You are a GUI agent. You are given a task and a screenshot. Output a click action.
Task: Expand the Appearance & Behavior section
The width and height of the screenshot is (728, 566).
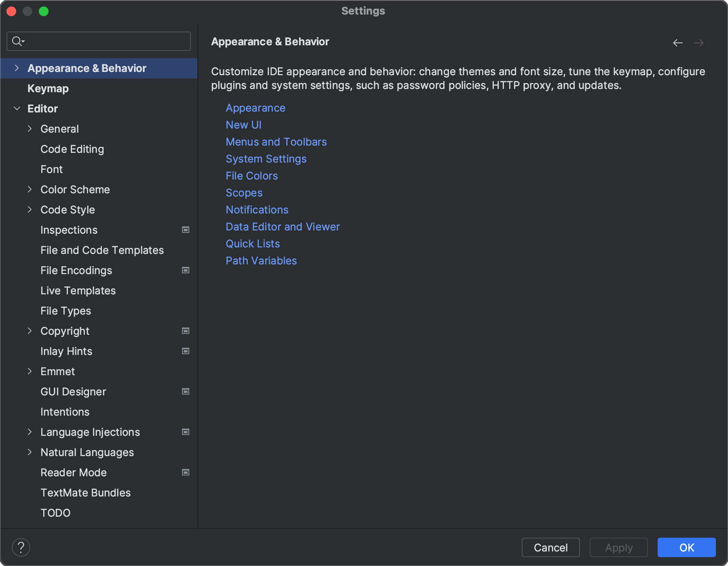pos(17,68)
